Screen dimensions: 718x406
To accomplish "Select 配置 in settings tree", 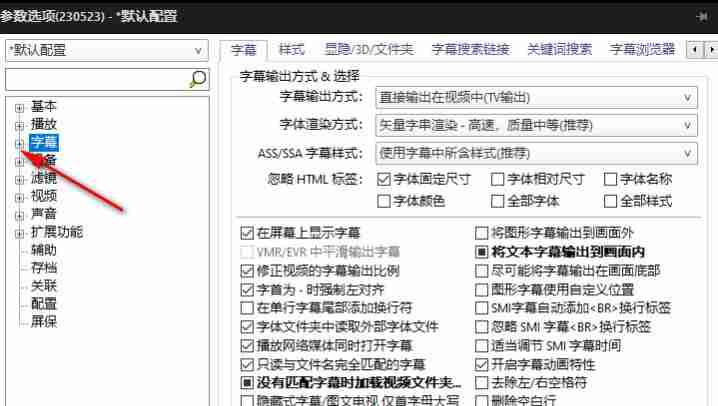I will click(44, 304).
